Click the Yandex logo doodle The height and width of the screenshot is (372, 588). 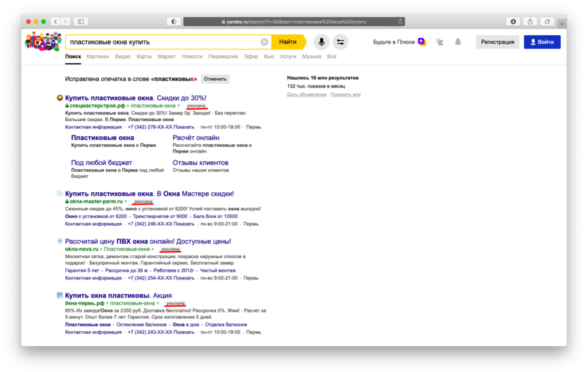[x=43, y=42]
